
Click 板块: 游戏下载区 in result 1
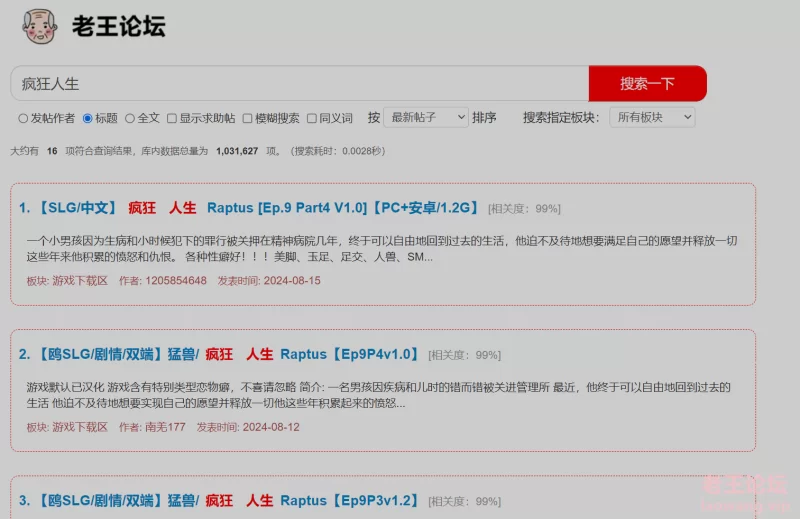click(x=67, y=281)
